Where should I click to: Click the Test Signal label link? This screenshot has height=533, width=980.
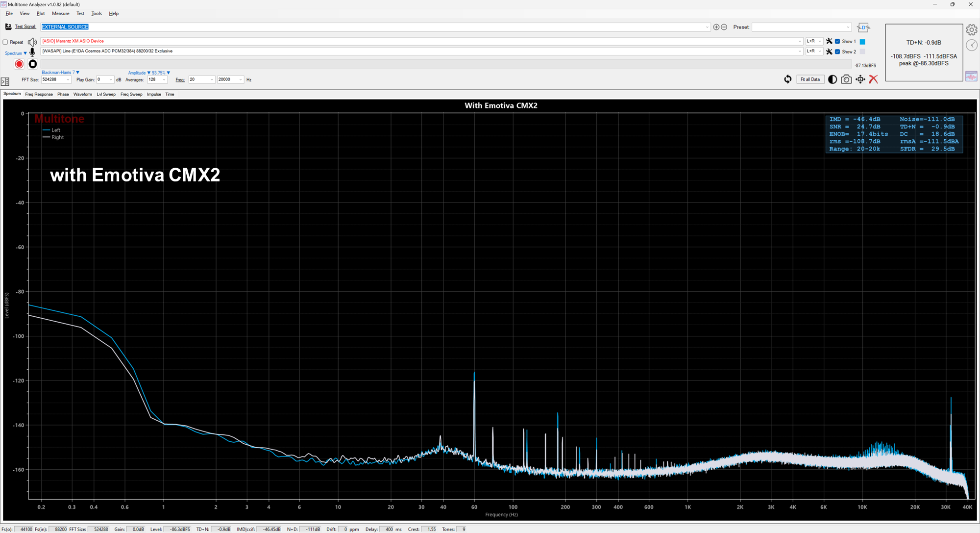click(x=25, y=27)
